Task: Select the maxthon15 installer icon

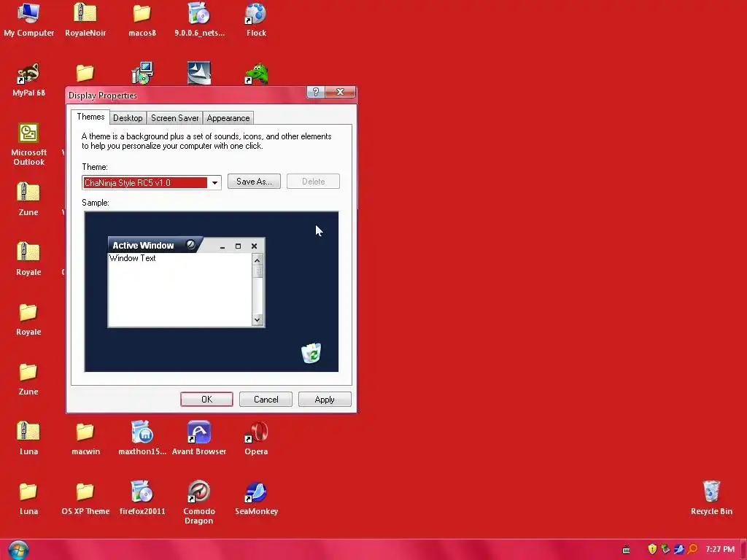Action: tap(142, 438)
